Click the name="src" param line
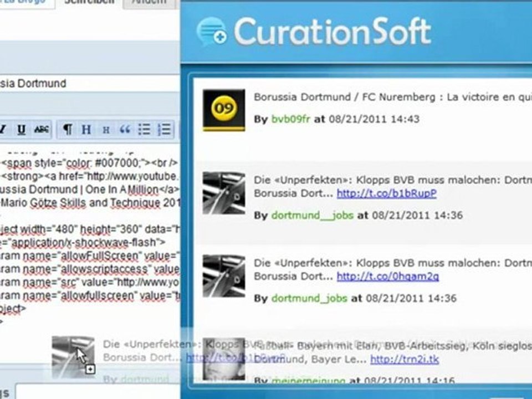 (x=90, y=282)
